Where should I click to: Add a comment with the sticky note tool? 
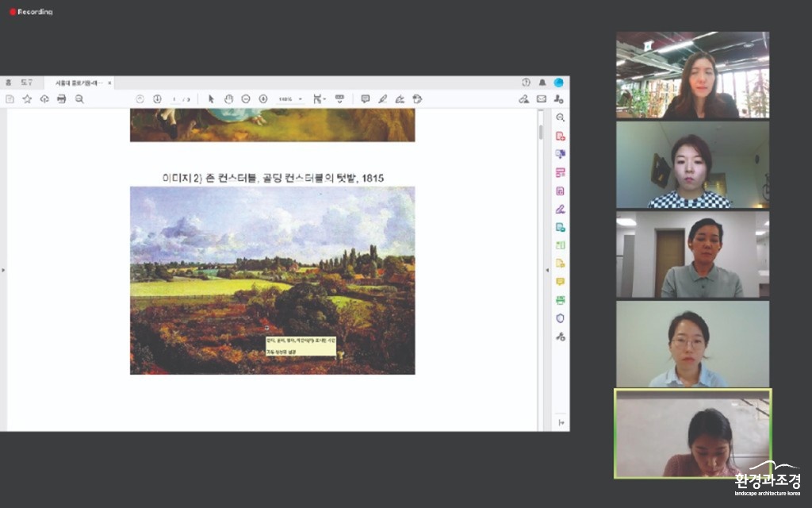tap(366, 99)
